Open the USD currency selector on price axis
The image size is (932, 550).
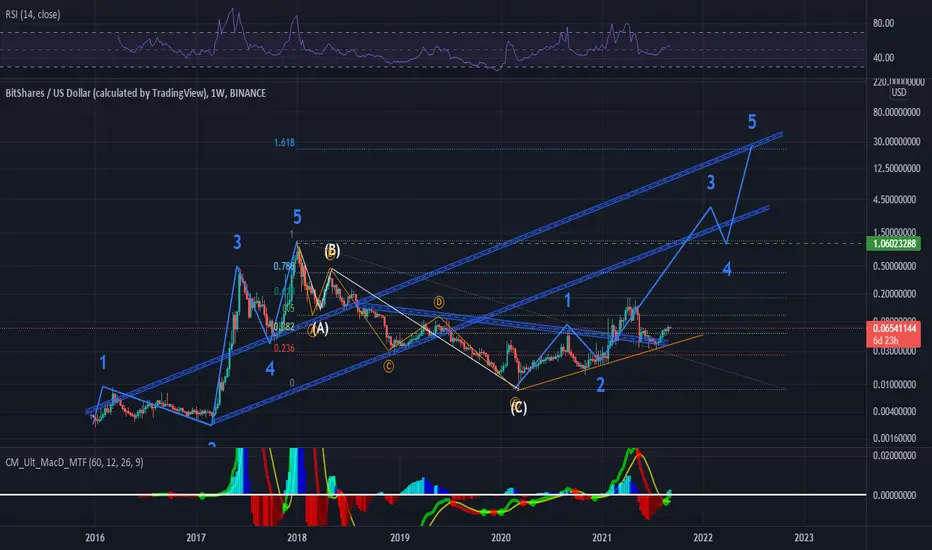(899, 92)
